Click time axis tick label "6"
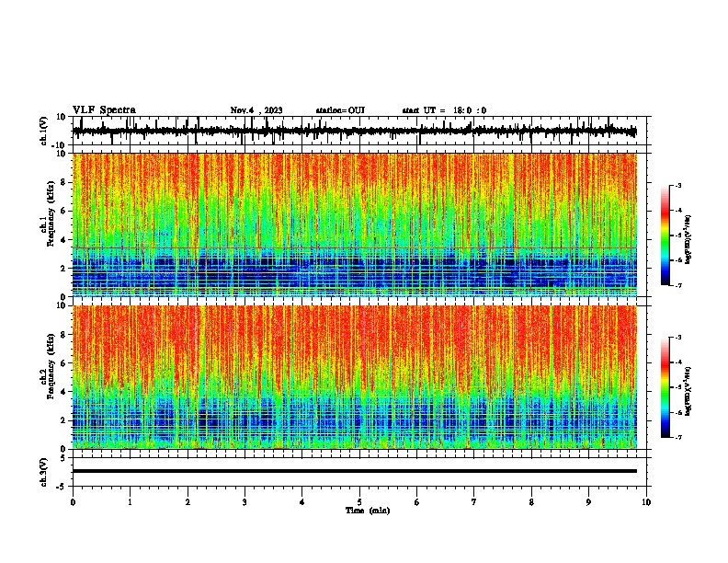Viewport: 728px width, 563px height. click(x=416, y=502)
